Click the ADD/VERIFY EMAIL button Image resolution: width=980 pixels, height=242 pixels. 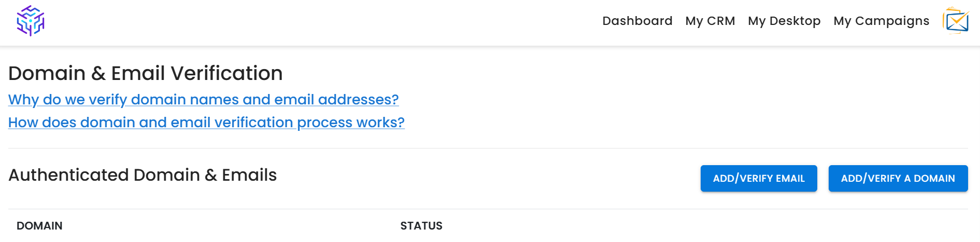(x=759, y=178)
